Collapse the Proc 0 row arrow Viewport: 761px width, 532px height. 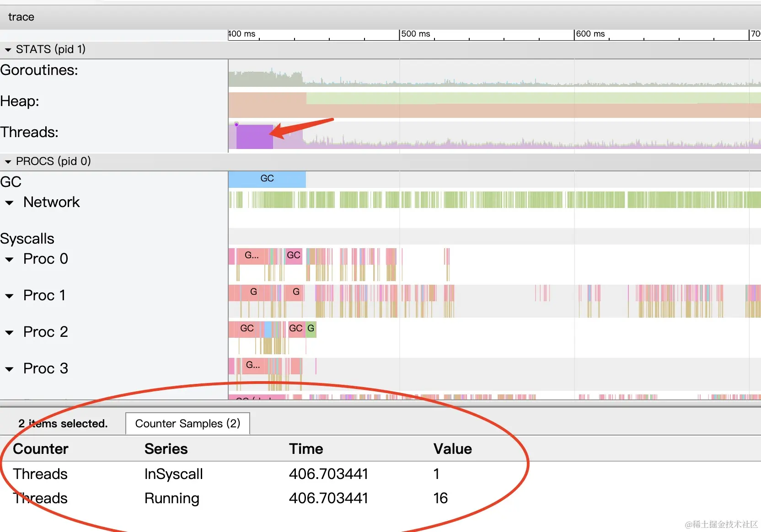[9, 260]
